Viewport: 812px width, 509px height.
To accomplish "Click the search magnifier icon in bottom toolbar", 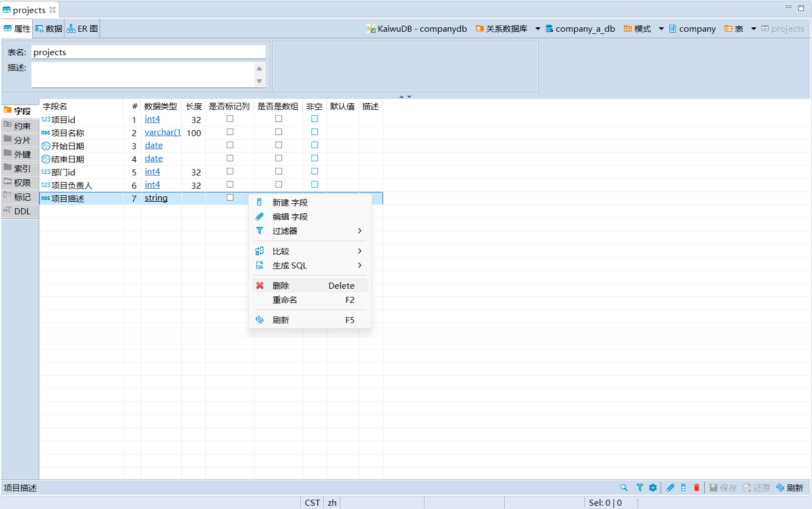I will 623,488.
